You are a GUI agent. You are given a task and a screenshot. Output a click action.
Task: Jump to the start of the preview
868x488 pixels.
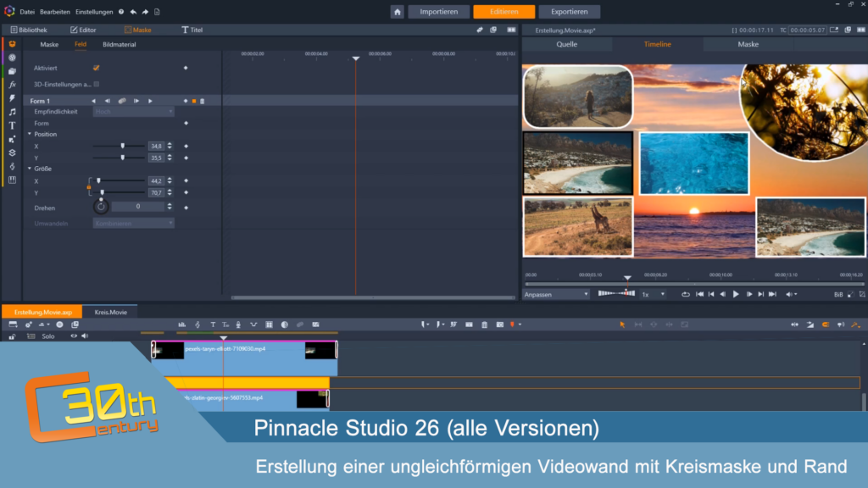[x=699, y=294]
